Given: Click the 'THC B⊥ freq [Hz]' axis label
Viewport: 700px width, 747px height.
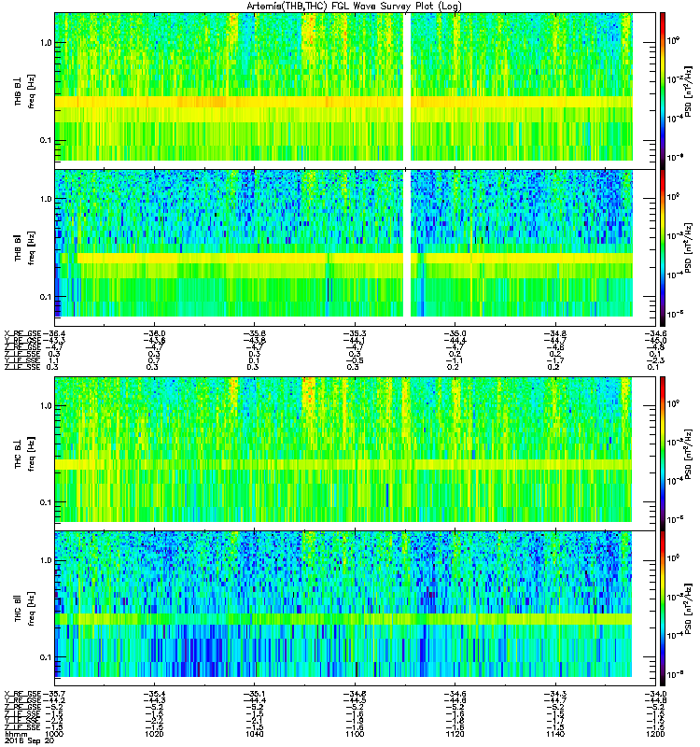Looking at the screenshot, I should (24, 454).
